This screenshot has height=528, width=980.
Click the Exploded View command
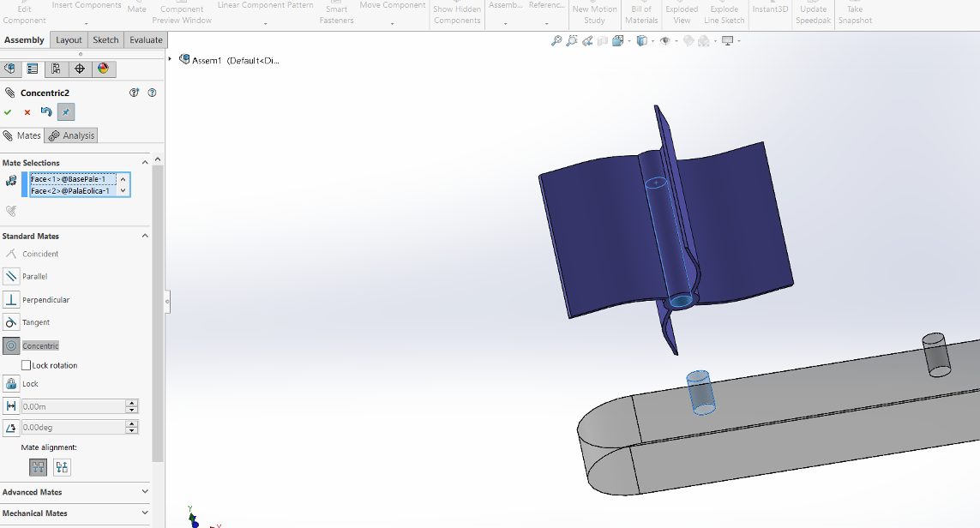coord(682,14)
